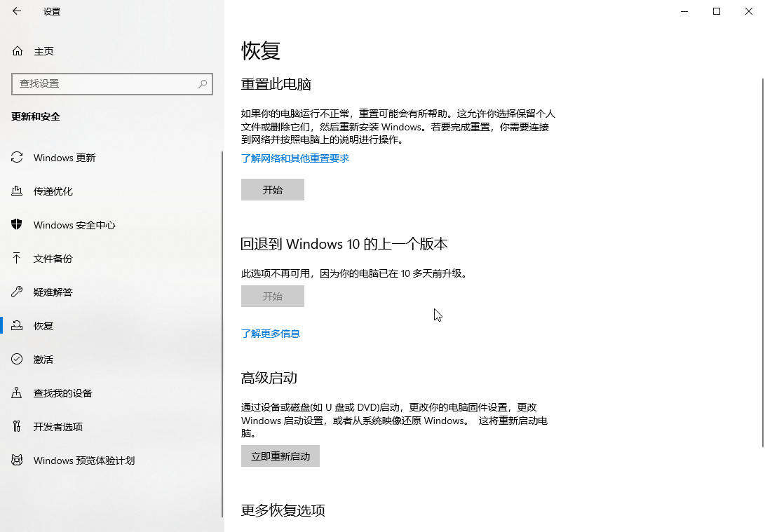Click the 立即重新启动 button
This screenshot has width=765, height=532.
280,456
